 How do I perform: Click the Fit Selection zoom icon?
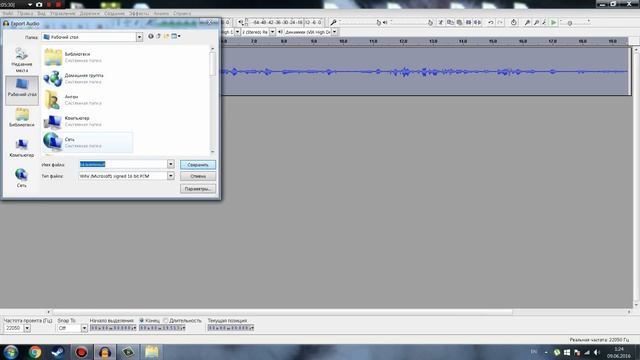[544, 22]
